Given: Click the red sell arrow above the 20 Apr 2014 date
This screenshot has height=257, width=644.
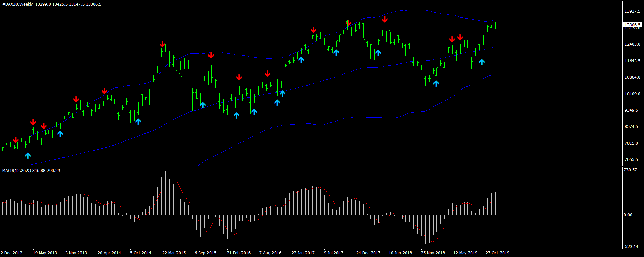Looking at the screenshot, I should tap(104, 91).
